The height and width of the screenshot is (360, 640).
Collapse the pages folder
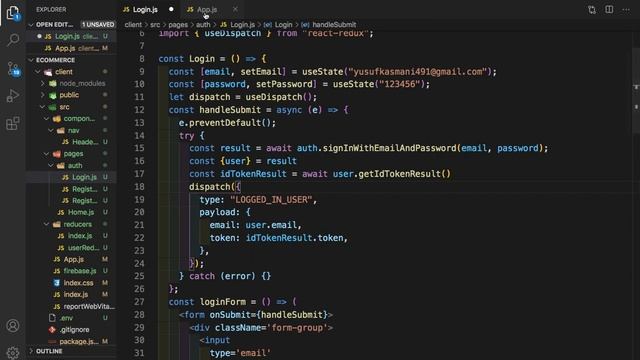(46, 154)
